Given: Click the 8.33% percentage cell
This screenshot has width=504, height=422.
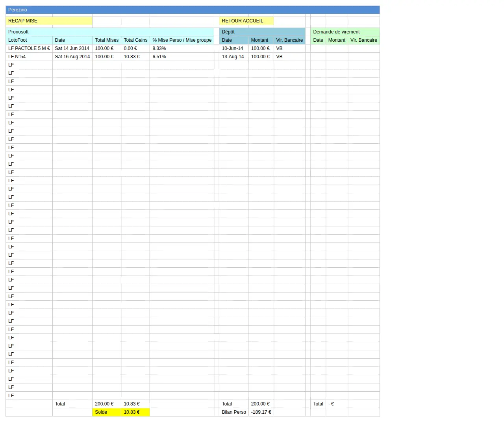Looking at the screenshot, I should point(182,48).
